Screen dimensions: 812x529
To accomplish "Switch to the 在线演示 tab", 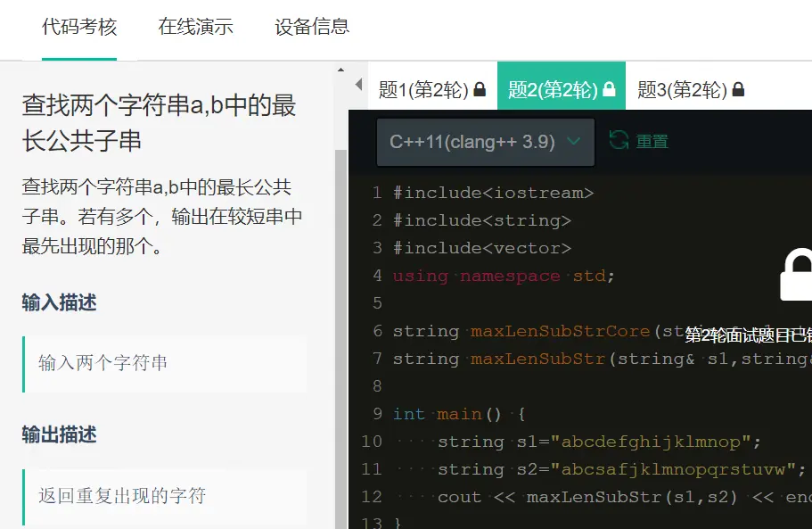I will click(x=195, y=27).
